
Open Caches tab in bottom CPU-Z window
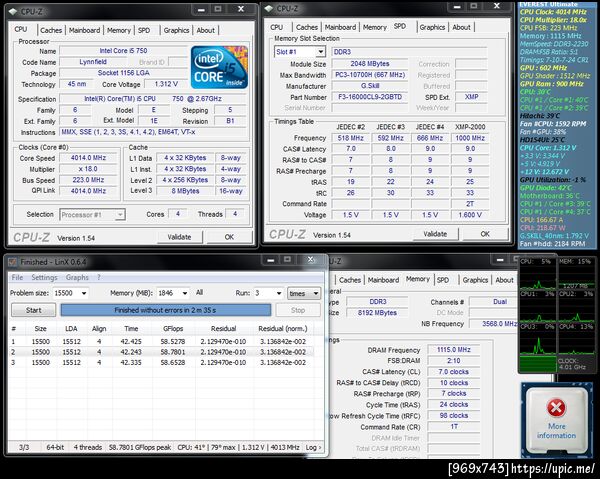350,280
